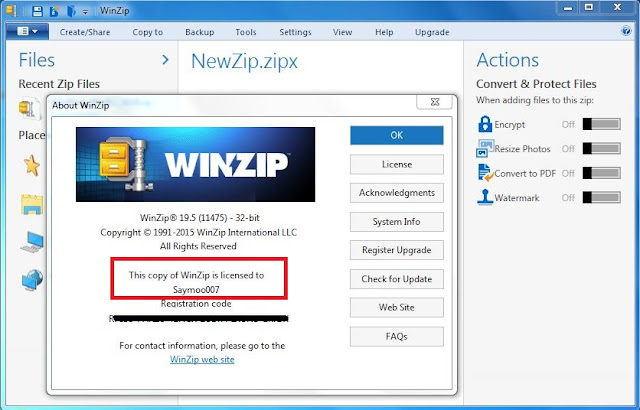
Task: Click the licensed name Saymoo007
Action: 196,290
